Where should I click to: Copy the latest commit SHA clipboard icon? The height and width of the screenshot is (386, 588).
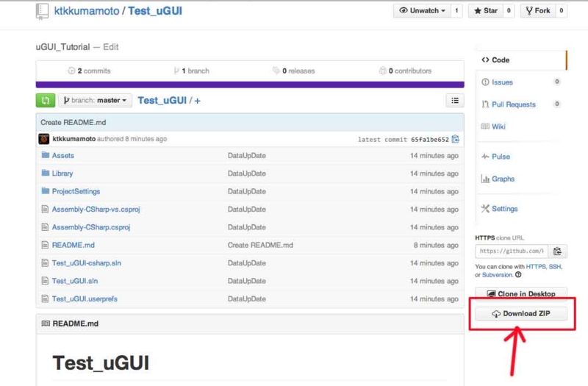click(456, 139)
